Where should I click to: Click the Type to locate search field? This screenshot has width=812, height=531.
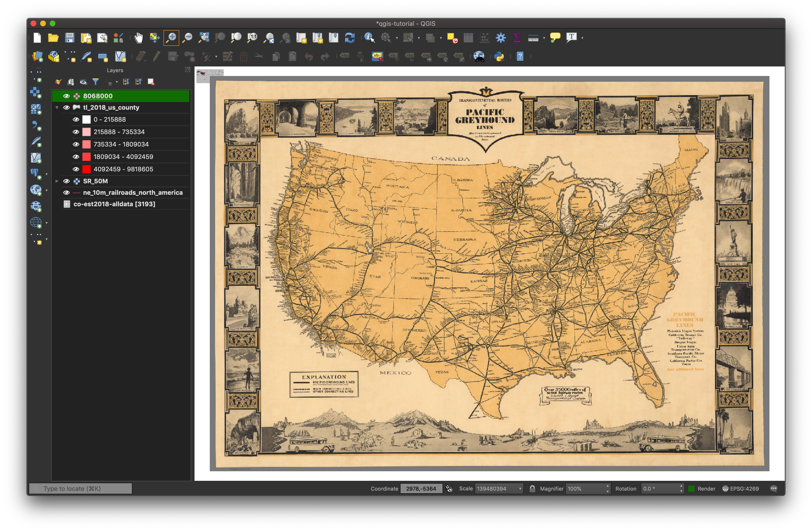[x=81, y=489]
